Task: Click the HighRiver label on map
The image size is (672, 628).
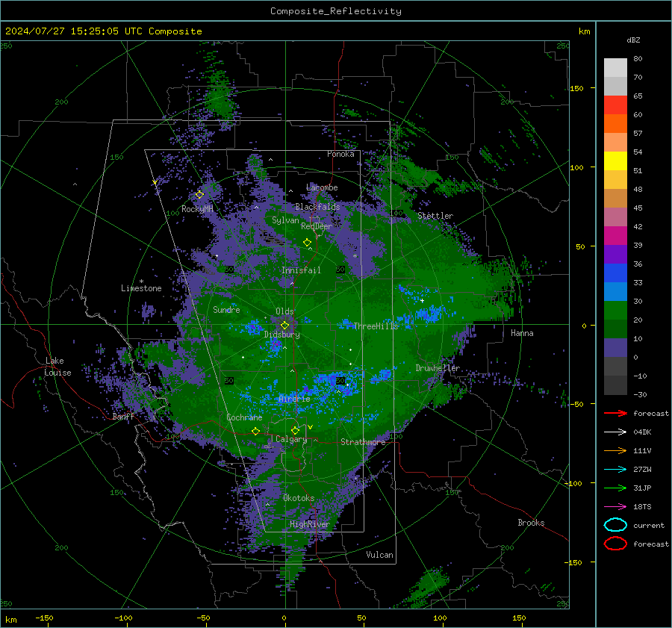Action: [x=309, y=524]
